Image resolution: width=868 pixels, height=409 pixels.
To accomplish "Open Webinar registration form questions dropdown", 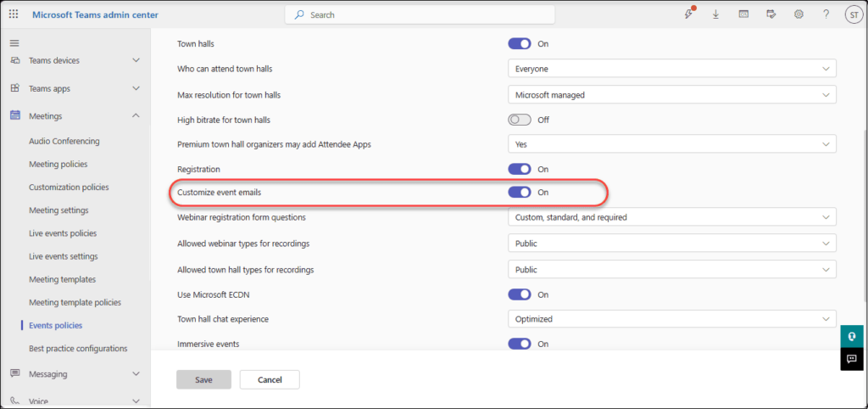I will [672, 217].
